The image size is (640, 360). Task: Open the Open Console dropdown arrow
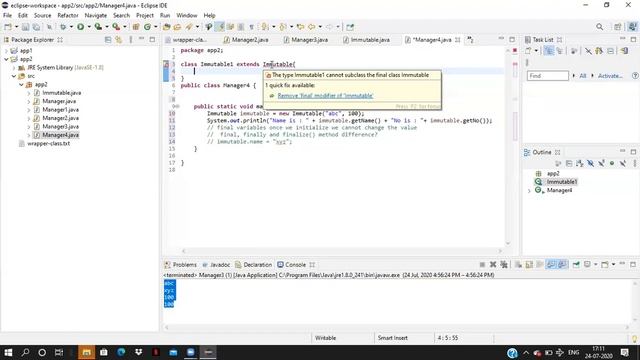pyautogui.click(x=613, y=264)
